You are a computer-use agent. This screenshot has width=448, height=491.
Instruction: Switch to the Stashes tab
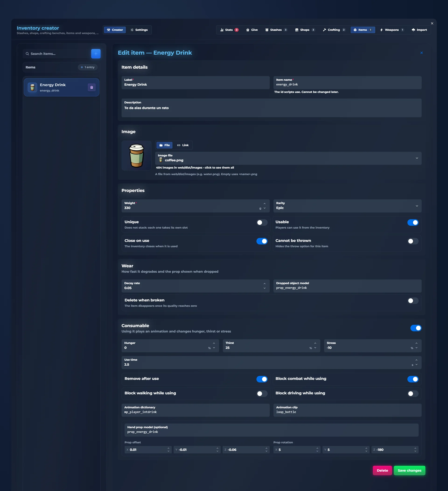(276, 30)
